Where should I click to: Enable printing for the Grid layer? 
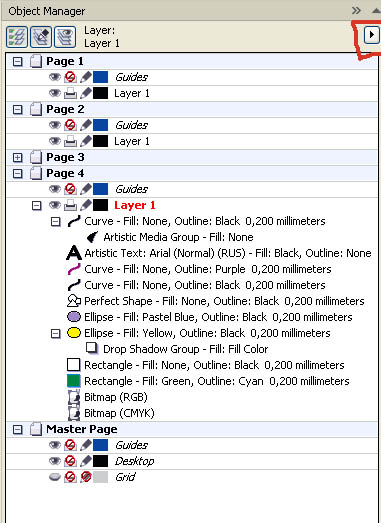[70, 477]
